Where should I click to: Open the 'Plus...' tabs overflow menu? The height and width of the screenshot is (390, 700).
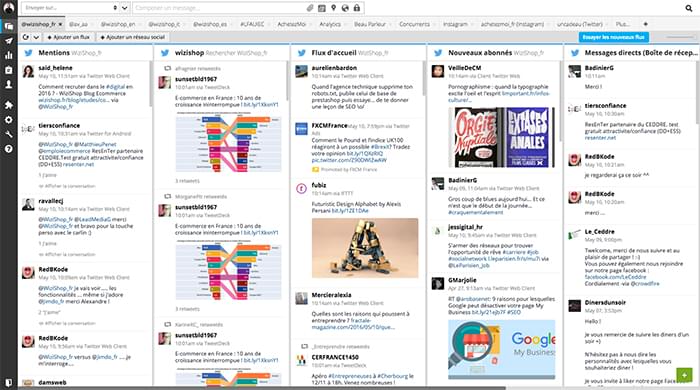pos(622,24)
